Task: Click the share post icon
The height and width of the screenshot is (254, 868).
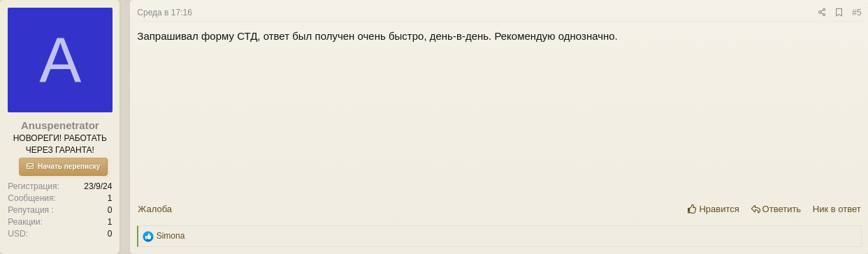Action: pos(822,13)
